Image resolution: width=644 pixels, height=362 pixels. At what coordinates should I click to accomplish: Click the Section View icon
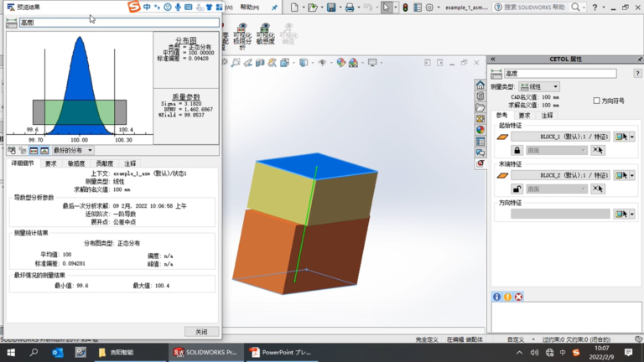coord(260,63)
